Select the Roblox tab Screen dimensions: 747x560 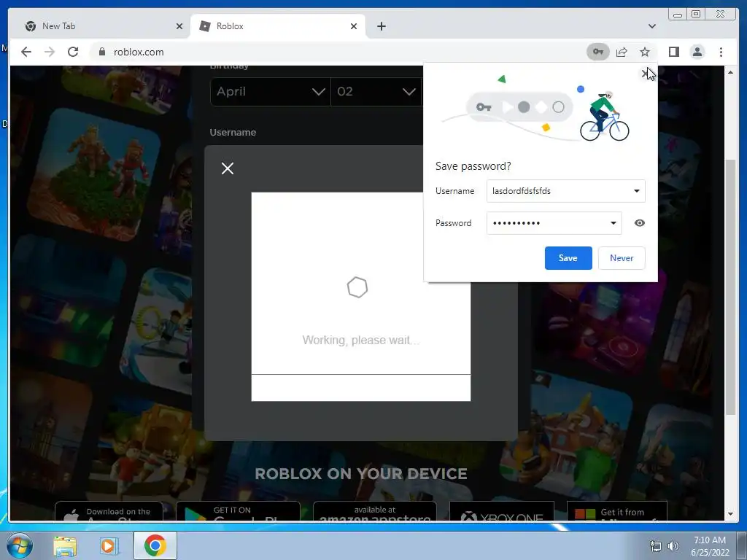[278, 26]
